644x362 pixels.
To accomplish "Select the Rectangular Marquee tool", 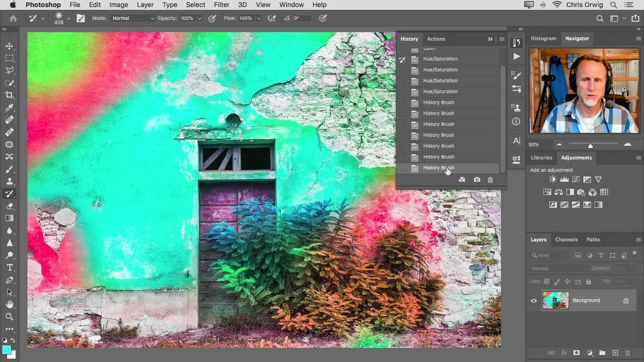I will 10,58.
